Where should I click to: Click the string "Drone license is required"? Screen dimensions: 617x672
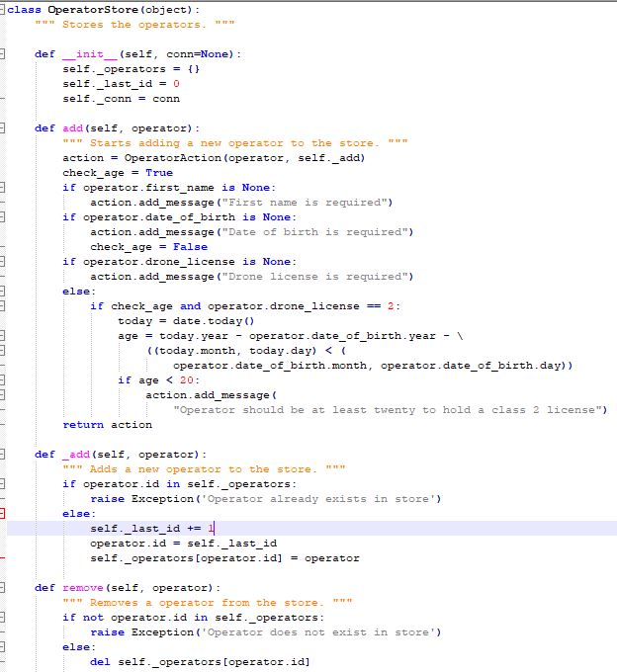tap(317, 277)
